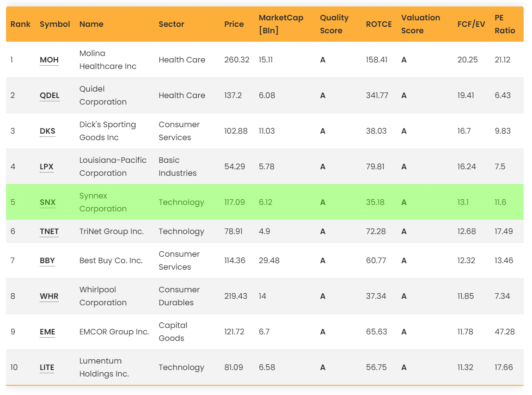This screenshot has height=395, width=532.
Task: Click the FCF/EV value 11.78
Action: pyautogui.click(x=465, y=332)
